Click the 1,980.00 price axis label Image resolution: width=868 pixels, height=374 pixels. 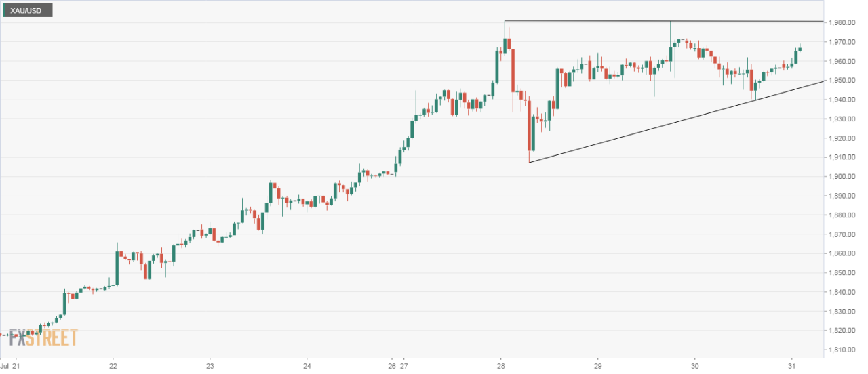(x=846, y=22)
